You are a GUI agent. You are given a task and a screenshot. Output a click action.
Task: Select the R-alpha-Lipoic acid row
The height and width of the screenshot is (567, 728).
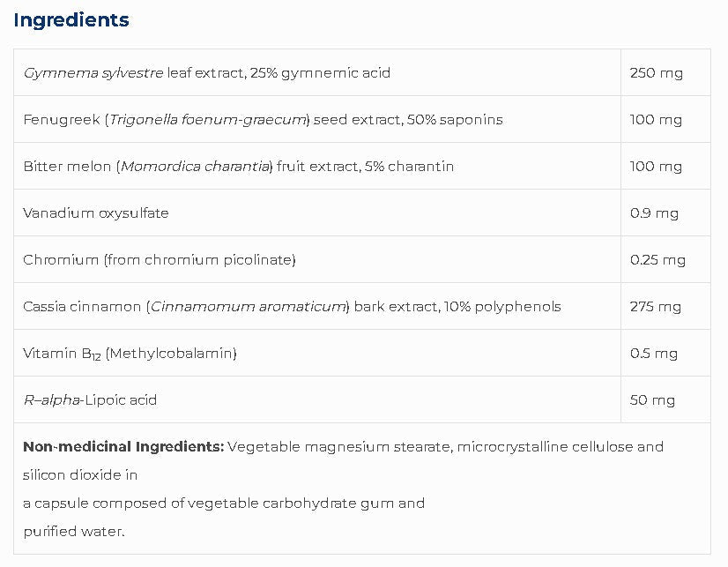coord(90,399)
